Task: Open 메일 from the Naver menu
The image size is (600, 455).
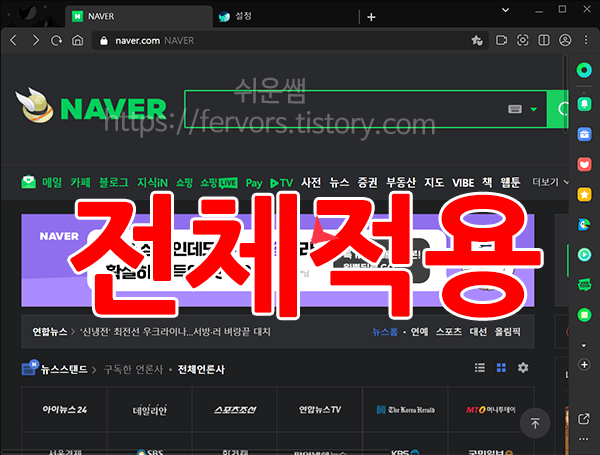Action: tap(52, 183)
